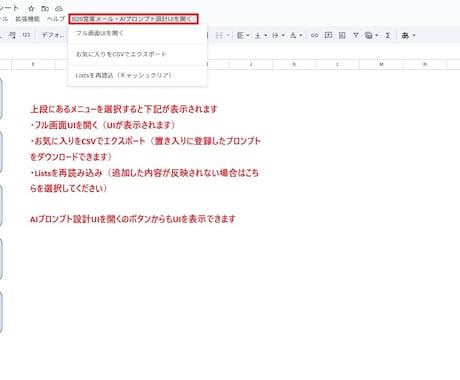Click the move-to-folder icon
The width and height of the screenshot is (460, 380).
(x=45, y=9)
